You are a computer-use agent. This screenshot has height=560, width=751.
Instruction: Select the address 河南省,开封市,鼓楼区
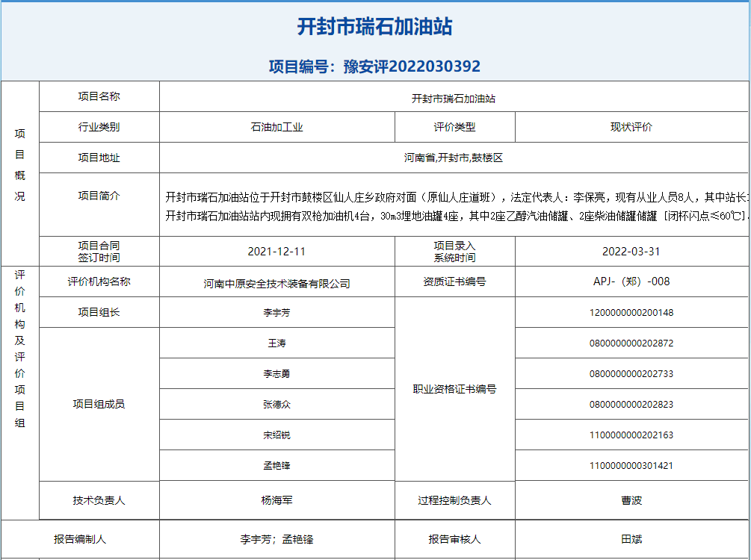tap(453, 158)
